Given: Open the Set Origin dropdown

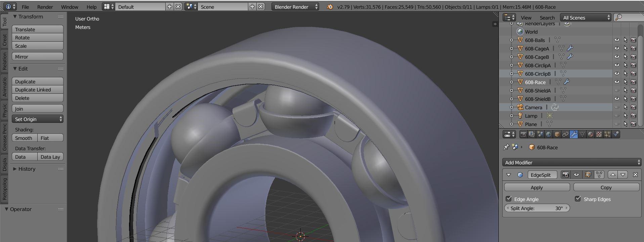Looking at the screenshot, I should coord(38,119).
